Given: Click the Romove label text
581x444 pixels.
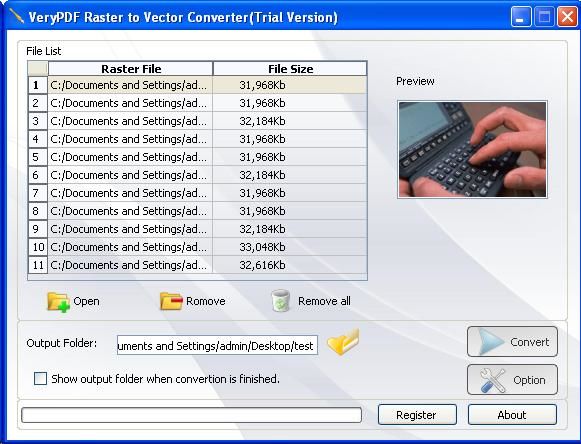Looking at the screenshot, I should pyautogui.click(x=206, y=301).
